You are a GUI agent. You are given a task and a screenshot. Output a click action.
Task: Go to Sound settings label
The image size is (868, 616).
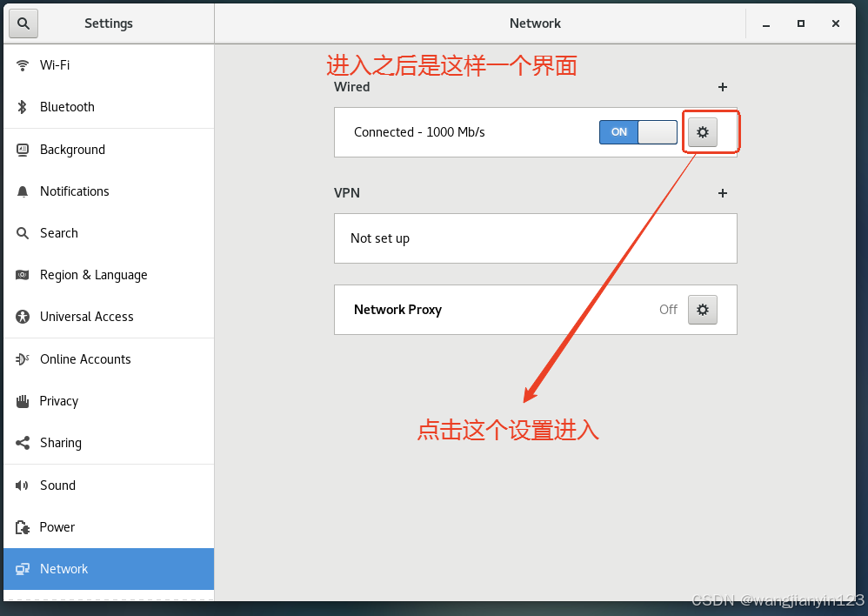tap(57, 485)
